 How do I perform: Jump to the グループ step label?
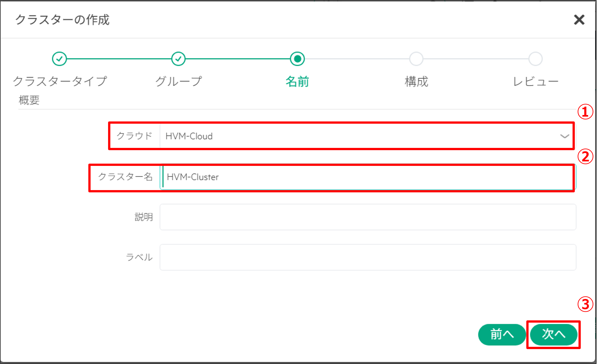[178, 81]
